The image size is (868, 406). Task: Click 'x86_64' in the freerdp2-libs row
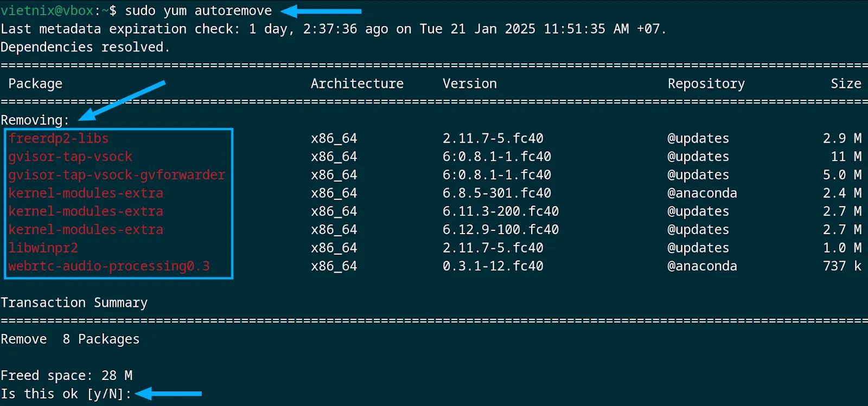(334, 139)
